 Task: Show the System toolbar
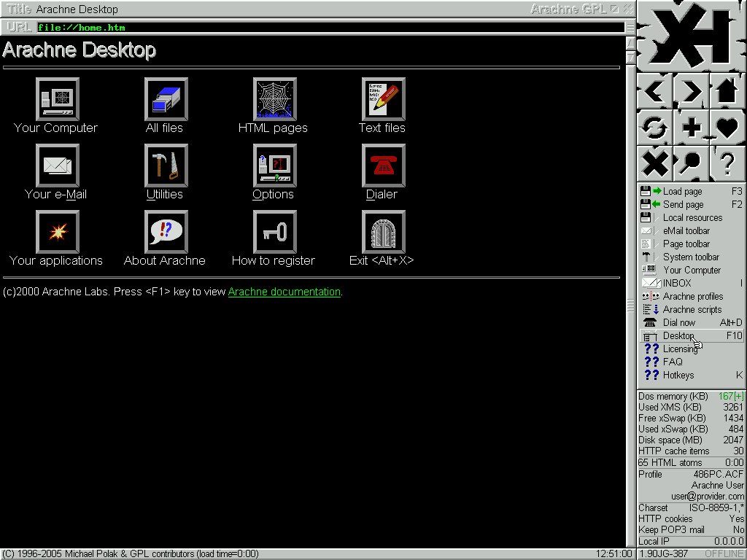[692, 257]
